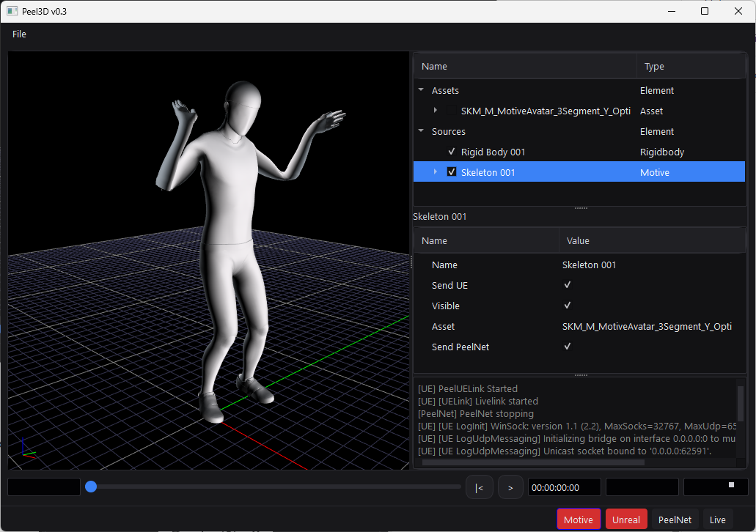Viewport: 756px width, 532px height.
Task: Click the Peel3D app icon in title bar
Action: [12, 11]
